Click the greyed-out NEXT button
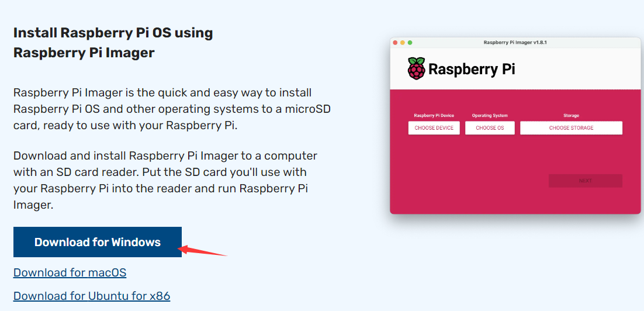The image size is (644, 311). click(x=585, y=181)
